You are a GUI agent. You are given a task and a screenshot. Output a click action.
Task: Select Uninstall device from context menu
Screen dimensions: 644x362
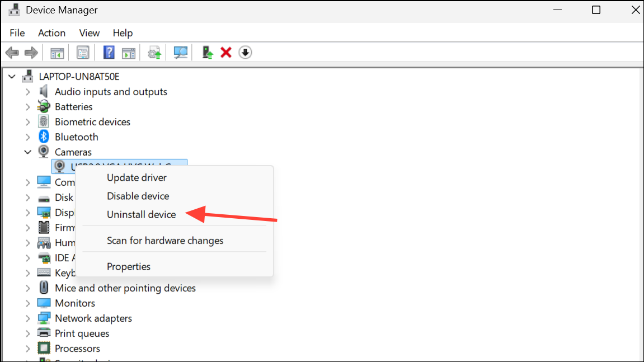141,214
